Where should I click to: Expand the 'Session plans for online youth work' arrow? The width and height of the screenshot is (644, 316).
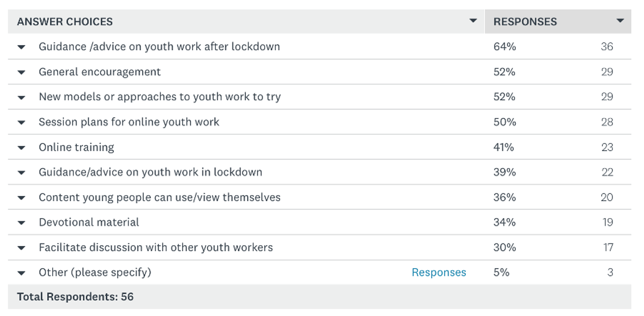tap(21, 123)
